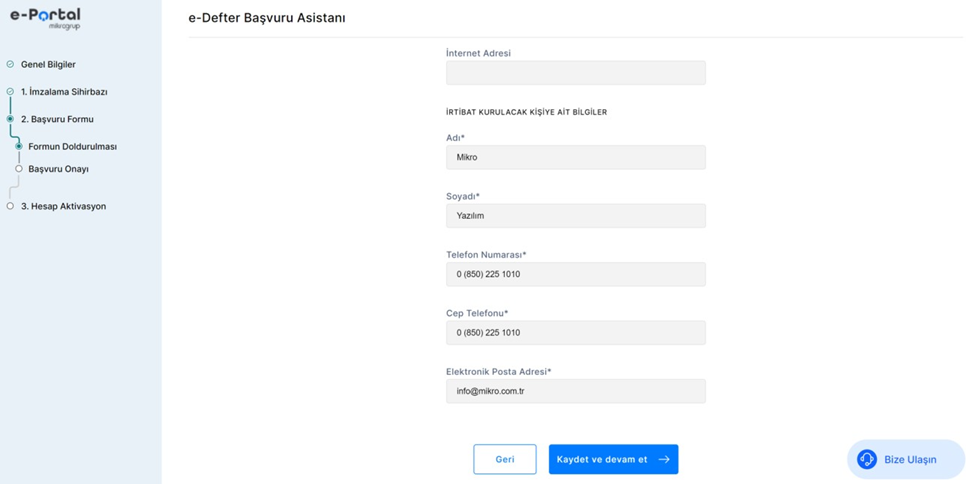Image resolution: width=966 pixels, height=484 pixels.
Task: Select the Soyadı input field
Action: coord(575,216)
